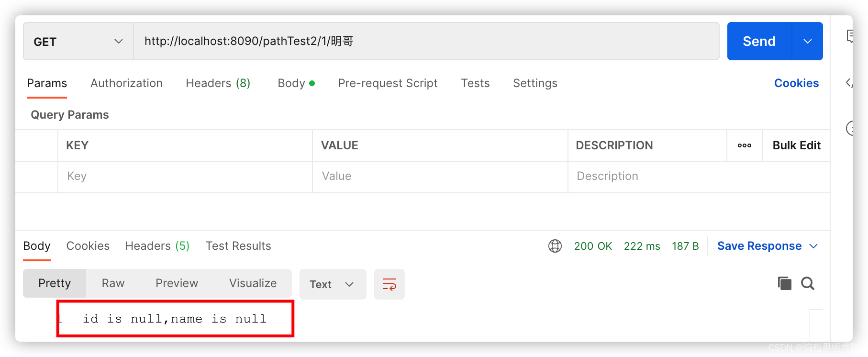Select the Visualize view
868x357 pixels.
click(253, 283)
